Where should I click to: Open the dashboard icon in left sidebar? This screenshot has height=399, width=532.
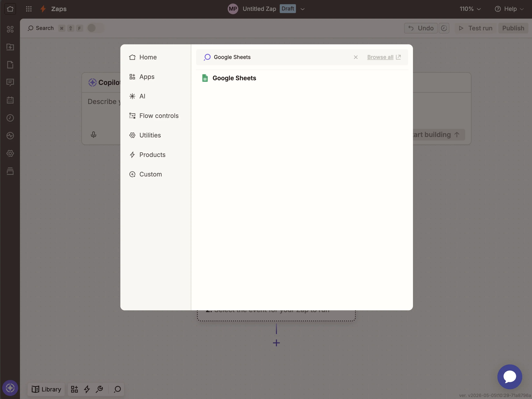coord(10,29)
